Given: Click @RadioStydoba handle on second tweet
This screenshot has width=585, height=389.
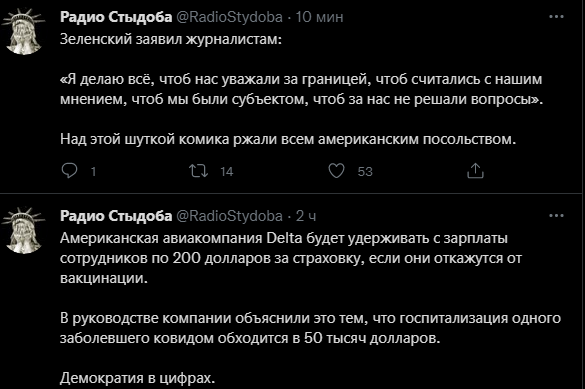Looking at the screenshot, I should 229,216.
